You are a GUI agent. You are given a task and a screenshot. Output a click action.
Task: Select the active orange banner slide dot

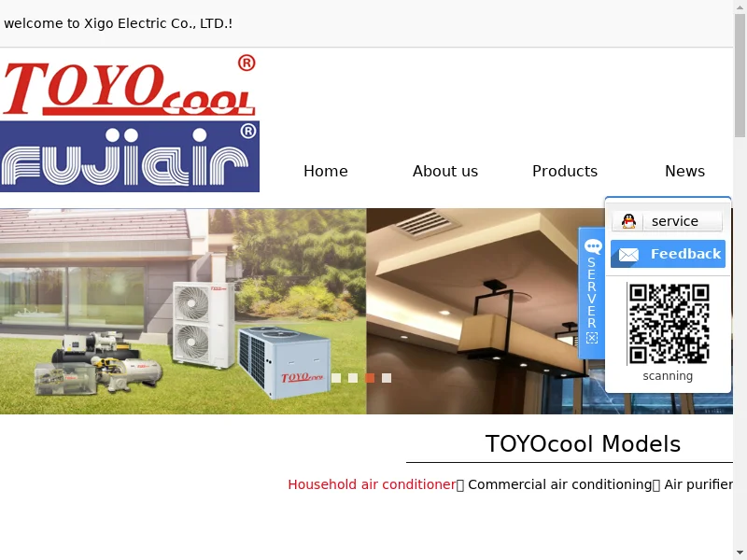coord(370,378)
